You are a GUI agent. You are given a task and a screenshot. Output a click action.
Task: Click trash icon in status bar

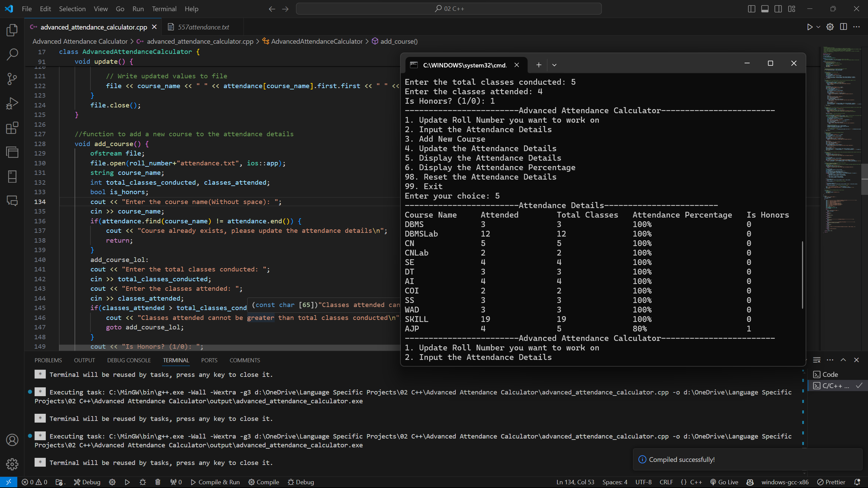click(x=158, y=482)
